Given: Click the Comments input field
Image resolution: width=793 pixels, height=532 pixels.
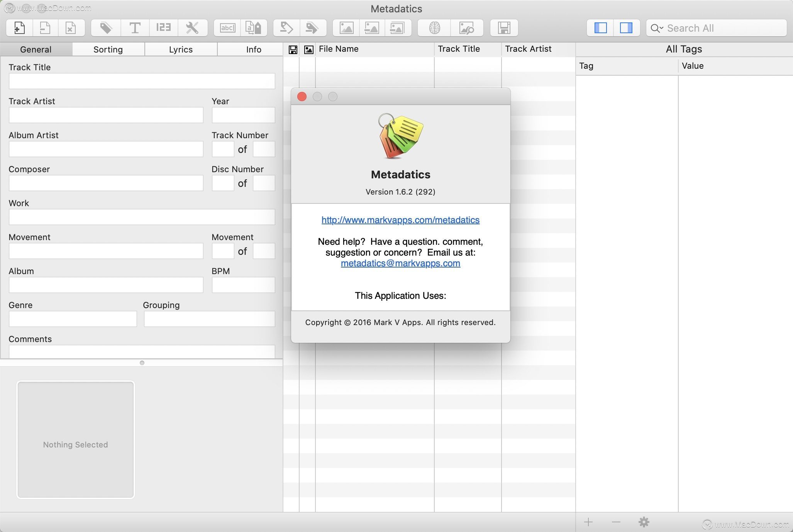Looking at the screenshot, I should (x=142, y=352).
